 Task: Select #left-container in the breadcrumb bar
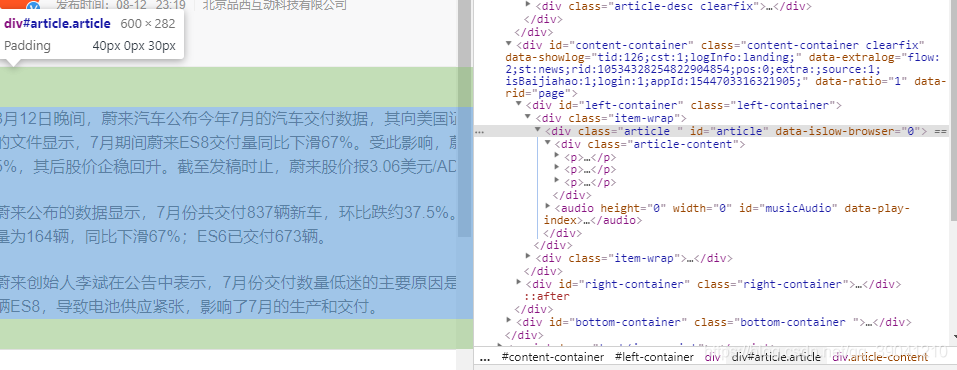coord(654,357)
